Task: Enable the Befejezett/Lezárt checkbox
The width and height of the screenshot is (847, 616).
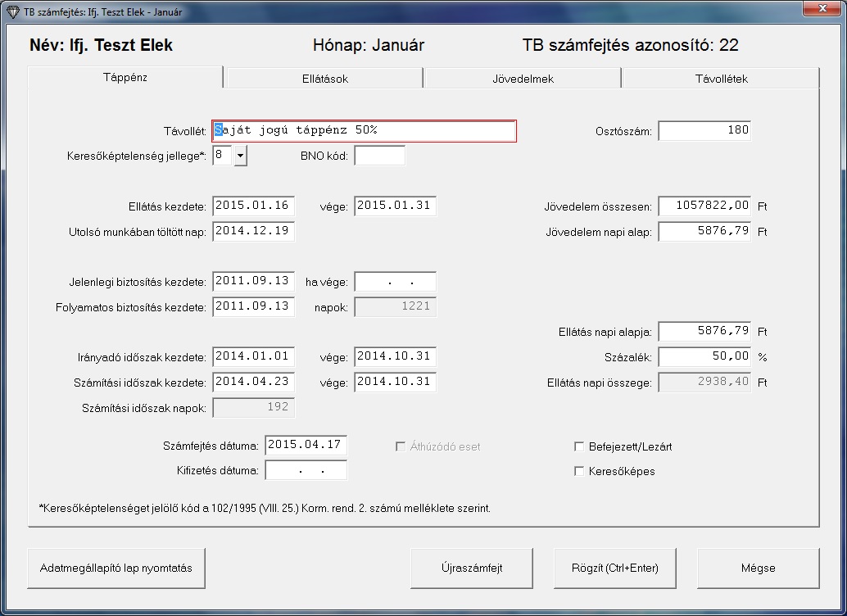Action: point(580,447)
